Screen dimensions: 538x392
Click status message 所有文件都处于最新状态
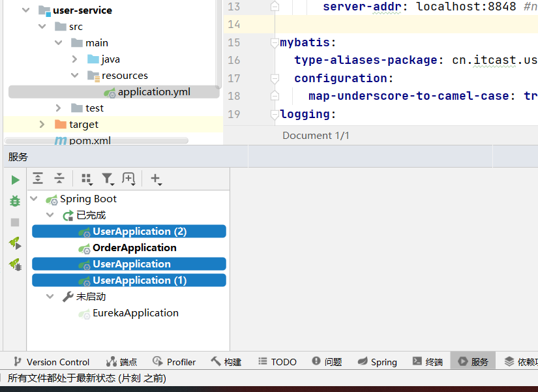(87, 378)
